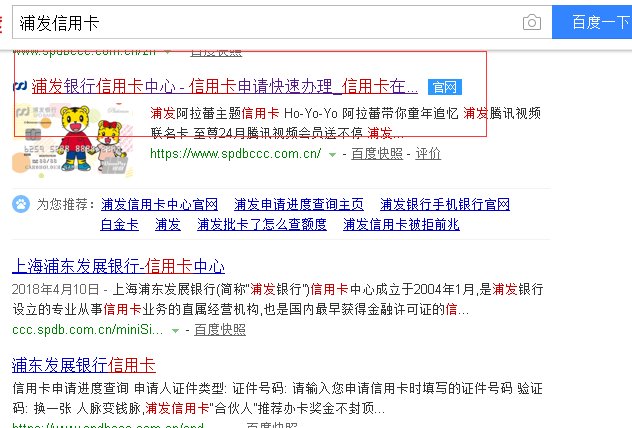
Task: Expand dropdown arrow after spdbccc.com.cn URL
Action: coord(332,154)
